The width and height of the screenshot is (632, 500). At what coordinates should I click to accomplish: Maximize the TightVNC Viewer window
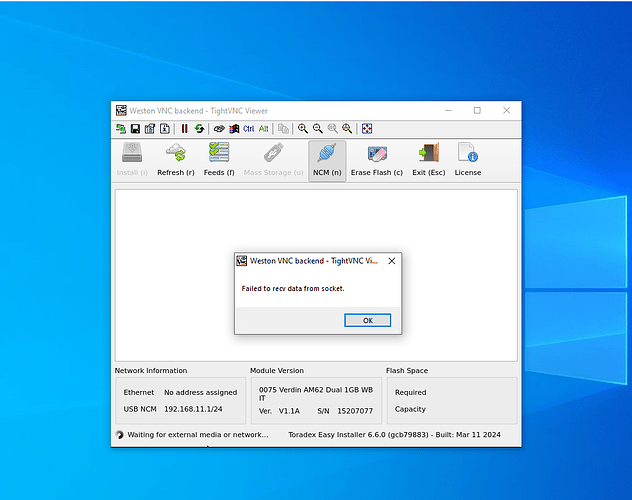477,110
